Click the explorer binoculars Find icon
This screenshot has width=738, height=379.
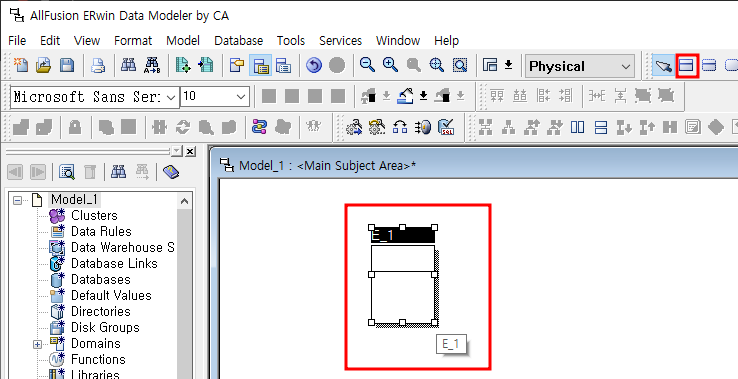tap(118, 172)
